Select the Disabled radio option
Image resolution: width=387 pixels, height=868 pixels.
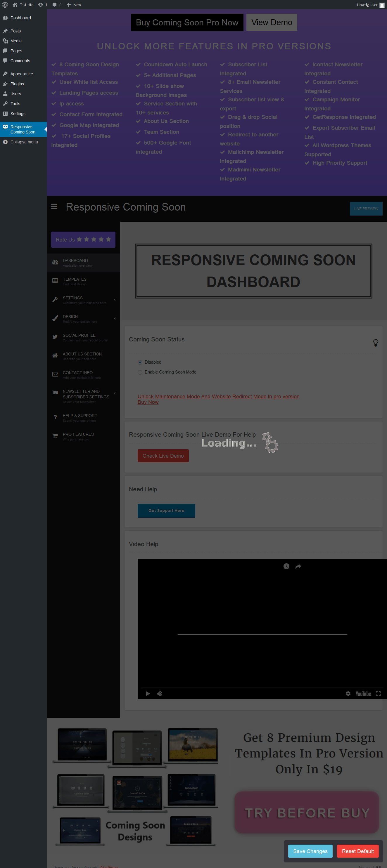click(x=140, y=362)
